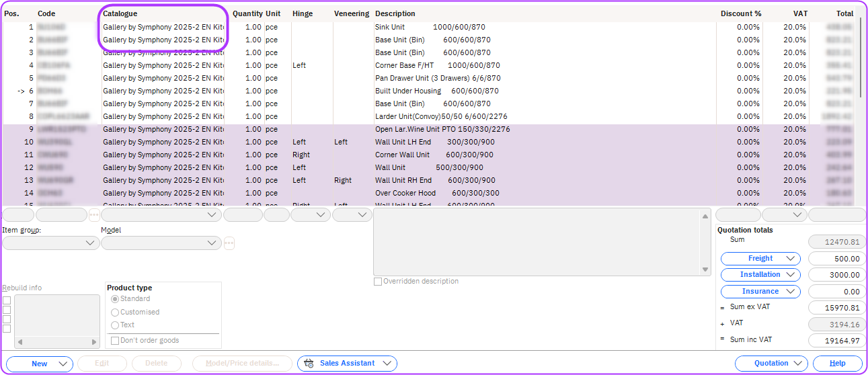This screenshot has width=868, height=375.
Task: Enable Overridden description checkbox
Action: 378,282
